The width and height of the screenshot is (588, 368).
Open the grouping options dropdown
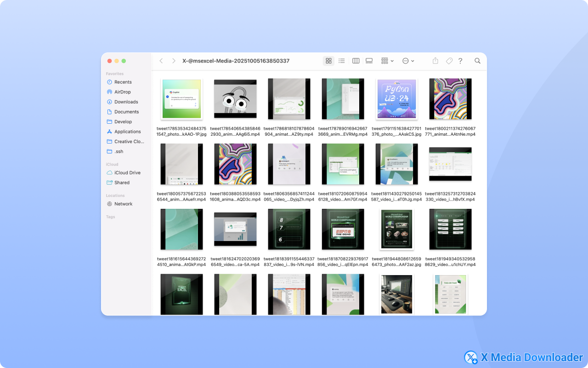[x=387, y=60]
